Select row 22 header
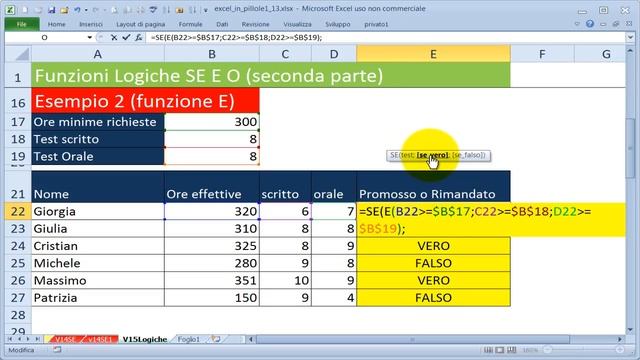The height and width of the screenshot is (360, 640). [18, 211]
